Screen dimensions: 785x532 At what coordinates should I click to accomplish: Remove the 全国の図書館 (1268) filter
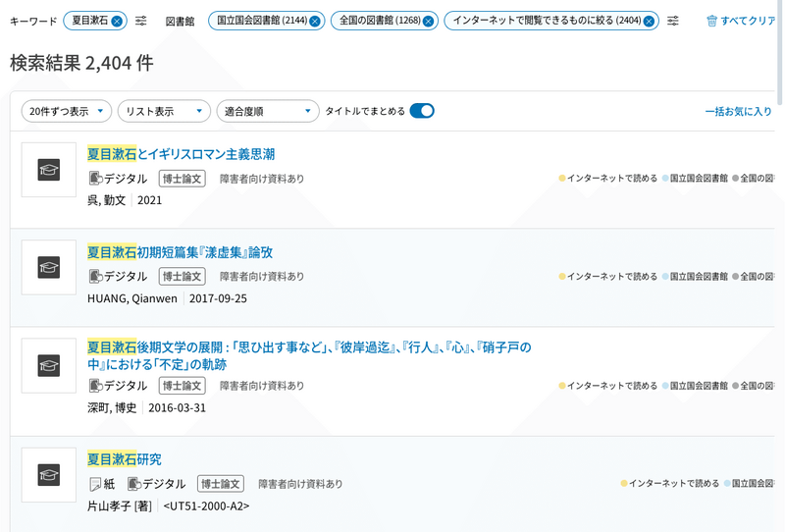[428, 21]
